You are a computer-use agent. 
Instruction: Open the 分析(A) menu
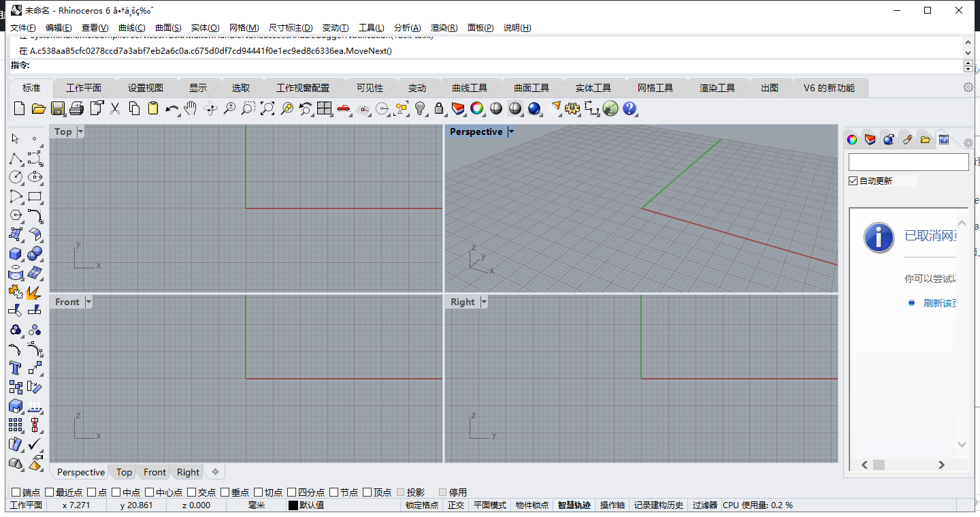click(408, 28)
